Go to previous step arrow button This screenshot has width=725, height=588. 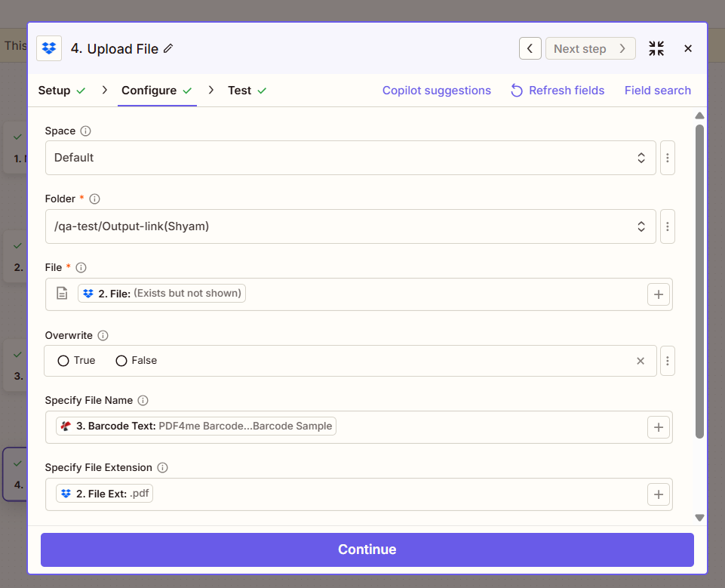coord(530,49)
